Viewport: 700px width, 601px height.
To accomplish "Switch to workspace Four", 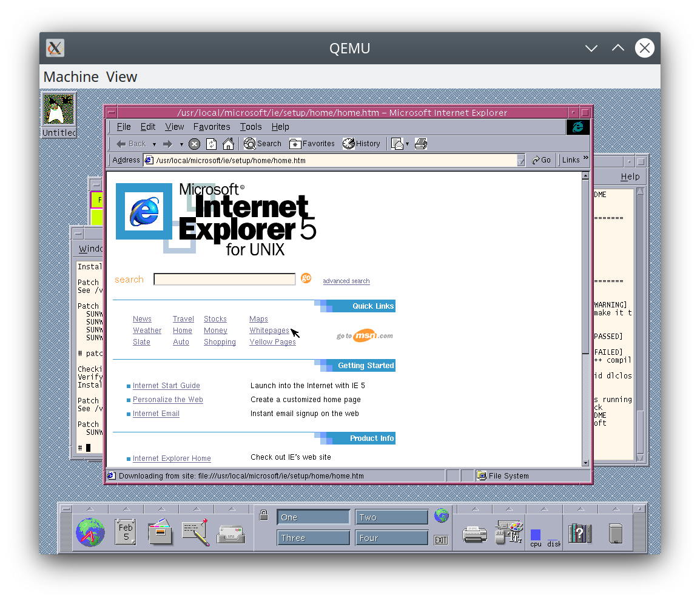I will (391, 538).
